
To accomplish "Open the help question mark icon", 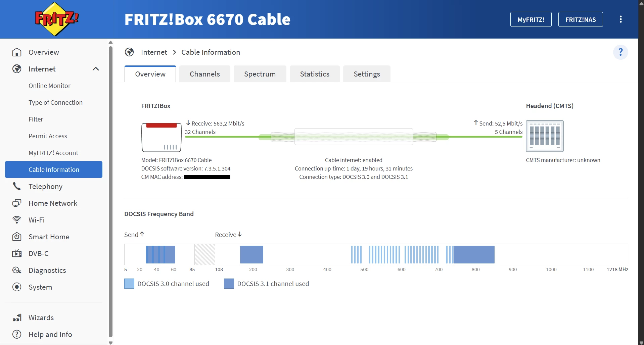I will click(620, 52).
